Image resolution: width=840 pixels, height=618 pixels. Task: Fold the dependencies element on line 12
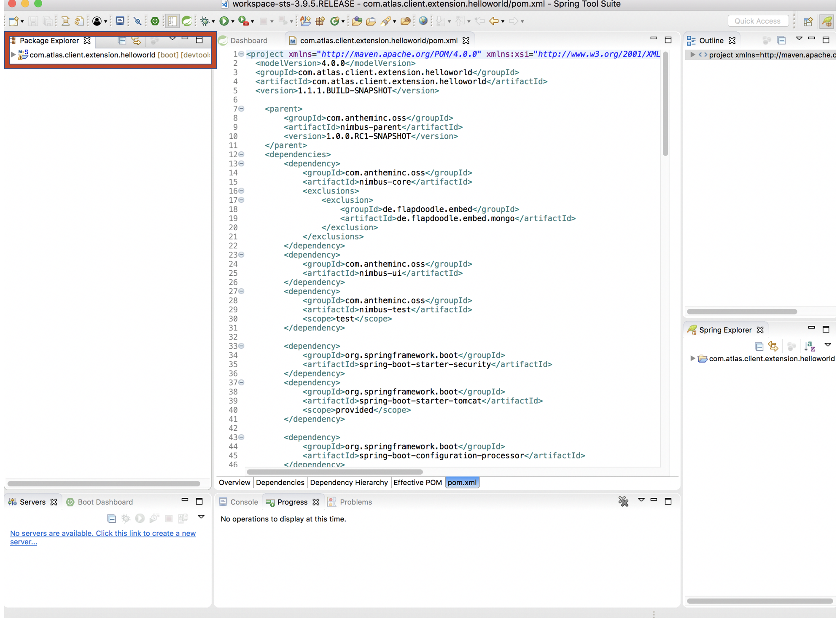(241, 154)
